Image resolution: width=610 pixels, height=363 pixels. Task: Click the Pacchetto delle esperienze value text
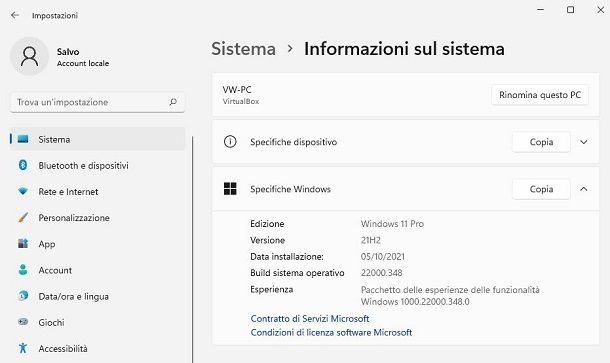point(450,296)
